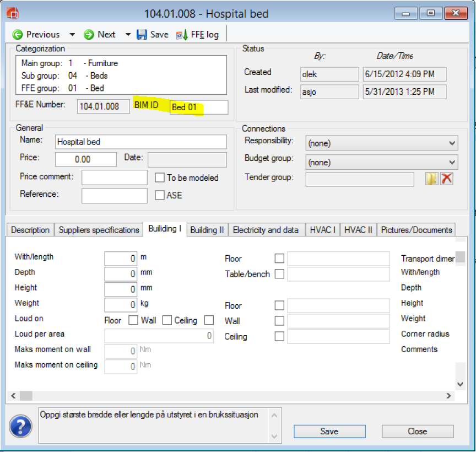
Task: Enable the To be modeled checkbox
Action: pyautogui.click(x=160, y=177)
